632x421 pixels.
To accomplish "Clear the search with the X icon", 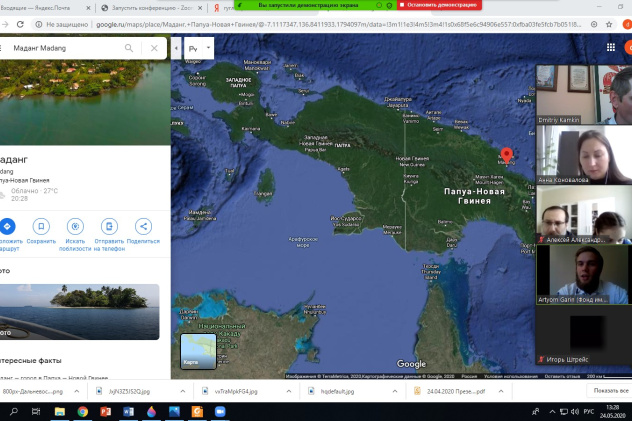I will point(153,47).
